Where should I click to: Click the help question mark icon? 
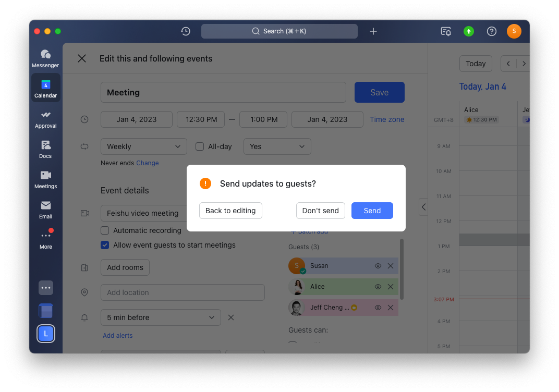[491, 31]
